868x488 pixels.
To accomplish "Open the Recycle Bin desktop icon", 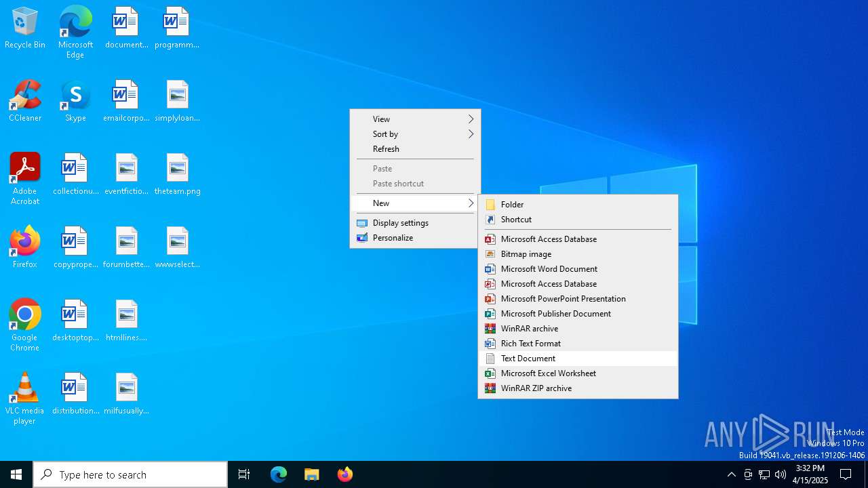I will tap(25, 28).
